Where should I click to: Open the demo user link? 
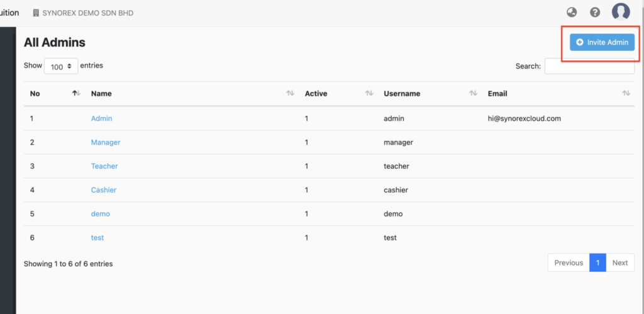tap(100, 214)
